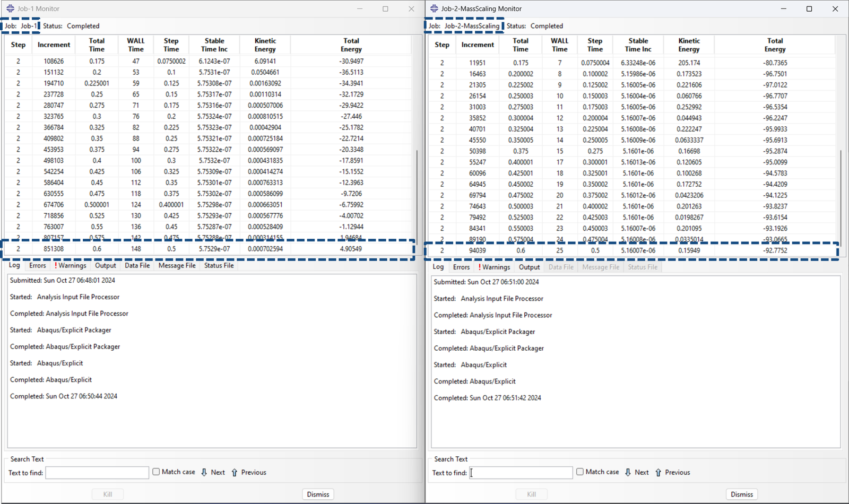The width and height of the screenshot is (849, 504).
Task: Select total energy -36.5113 cell in Job-1
Action: coord(351,72)
